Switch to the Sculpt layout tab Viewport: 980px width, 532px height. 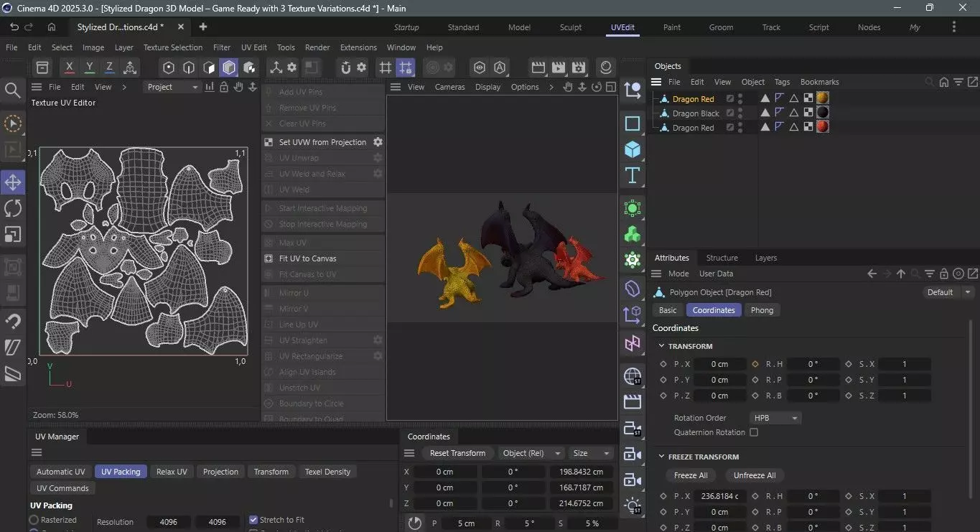(571, 27)
